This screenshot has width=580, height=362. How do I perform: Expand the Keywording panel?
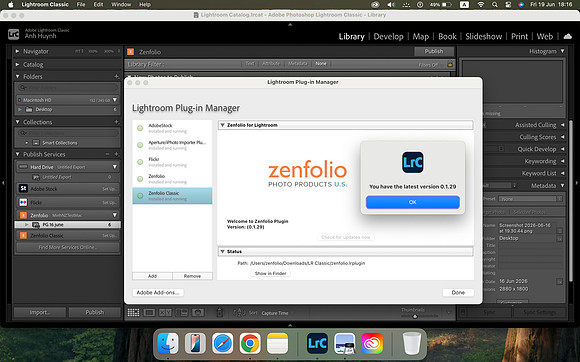pyautogui.click(x=562, y=161)
